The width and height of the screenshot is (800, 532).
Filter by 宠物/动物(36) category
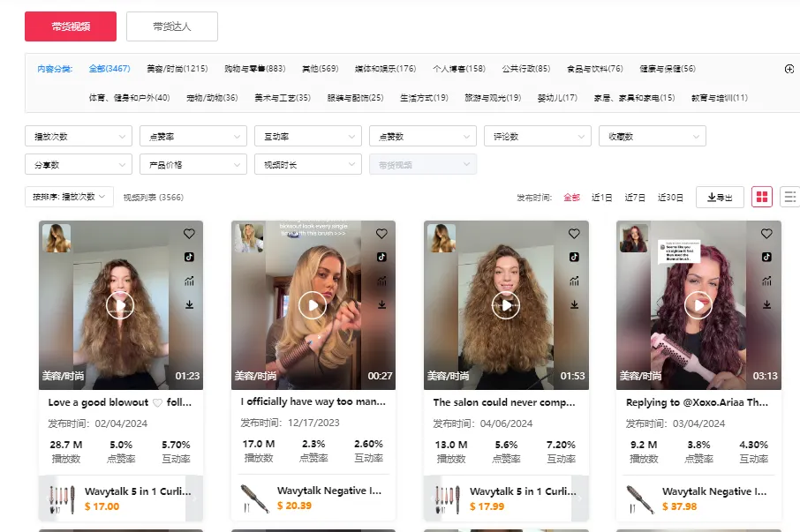(x=212, y=98)
